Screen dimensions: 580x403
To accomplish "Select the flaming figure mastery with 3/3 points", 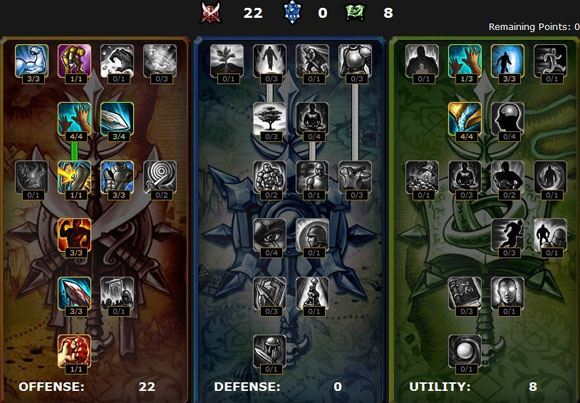I will (x=74, y=235).
